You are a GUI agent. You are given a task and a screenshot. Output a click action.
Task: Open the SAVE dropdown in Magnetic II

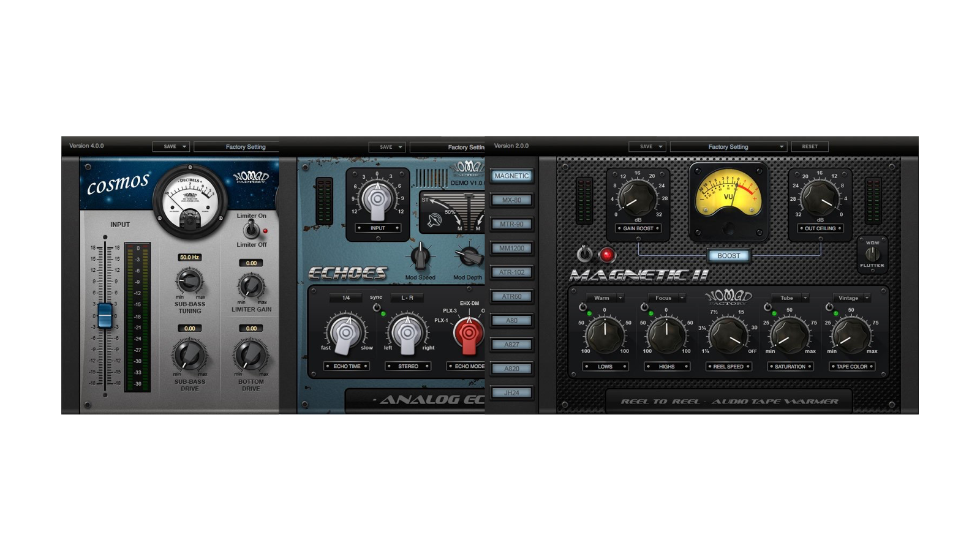click(647, 147)
